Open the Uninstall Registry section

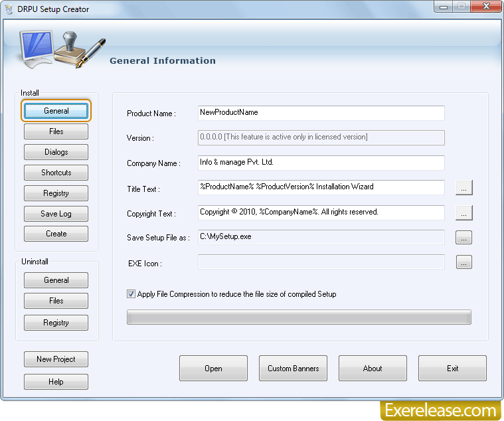56,323
